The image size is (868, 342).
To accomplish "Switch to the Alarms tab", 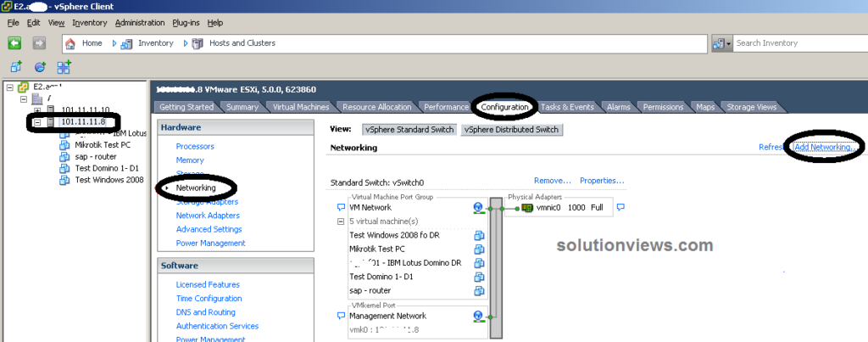I will (618, 107).
